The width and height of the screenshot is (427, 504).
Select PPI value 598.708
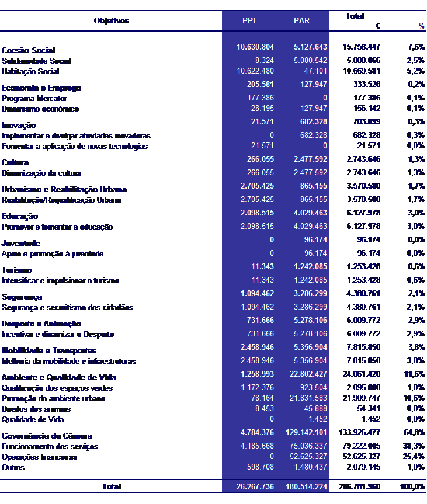click(x=261, y=467)
